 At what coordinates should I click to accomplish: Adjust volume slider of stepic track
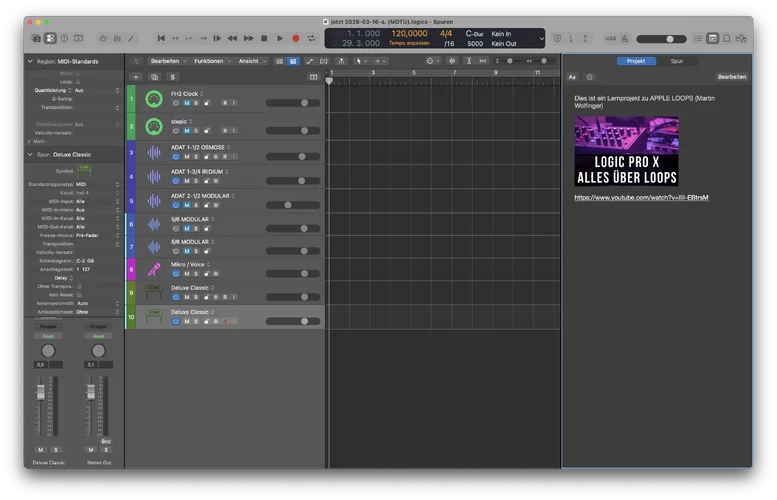click(x=293, y=131)
